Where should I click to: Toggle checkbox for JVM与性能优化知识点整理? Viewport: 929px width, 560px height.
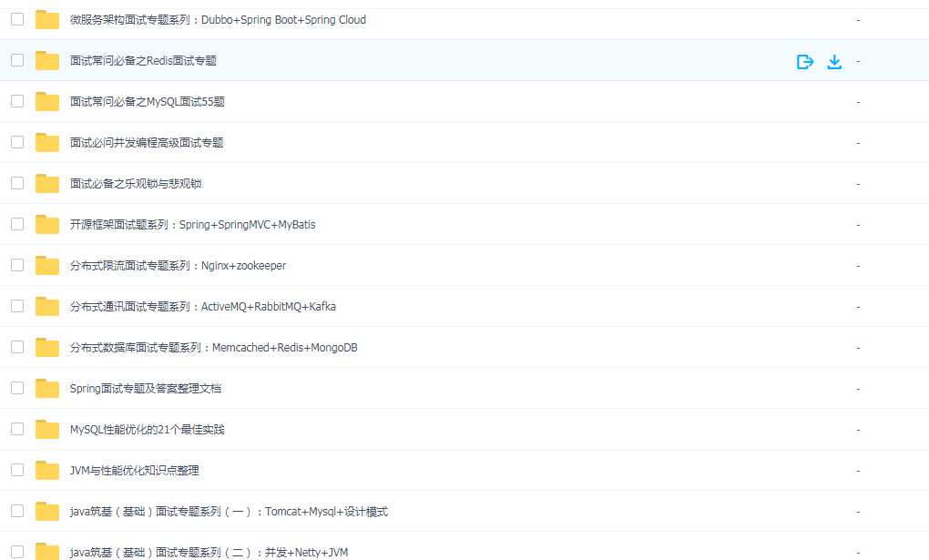tap(17, 469)
